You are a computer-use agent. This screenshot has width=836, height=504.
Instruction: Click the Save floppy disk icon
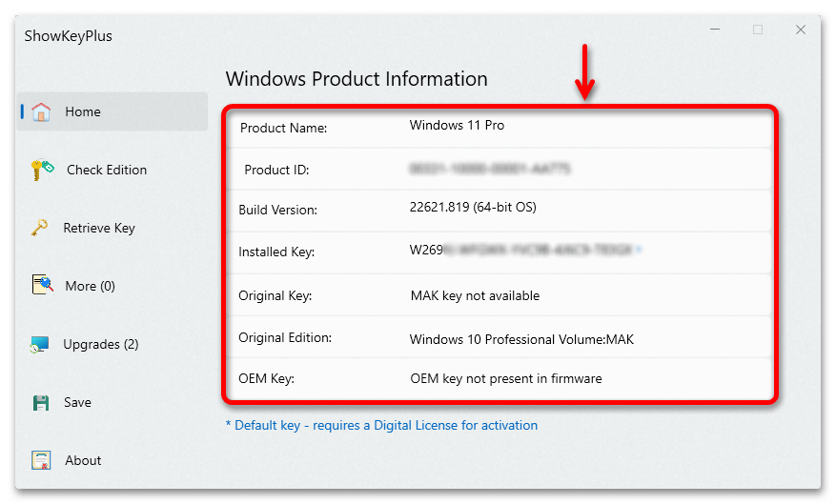point(41,402)
